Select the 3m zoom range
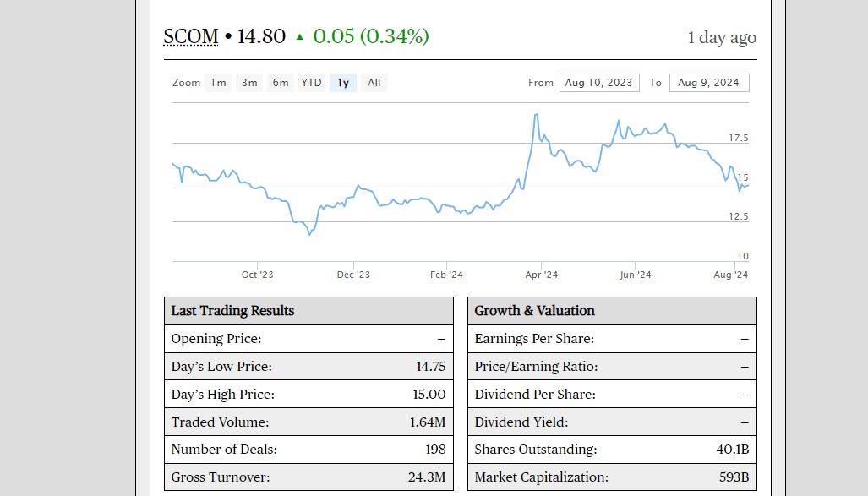Image resolution: width=868 pixels, height=496 pixels. [248, 82]
